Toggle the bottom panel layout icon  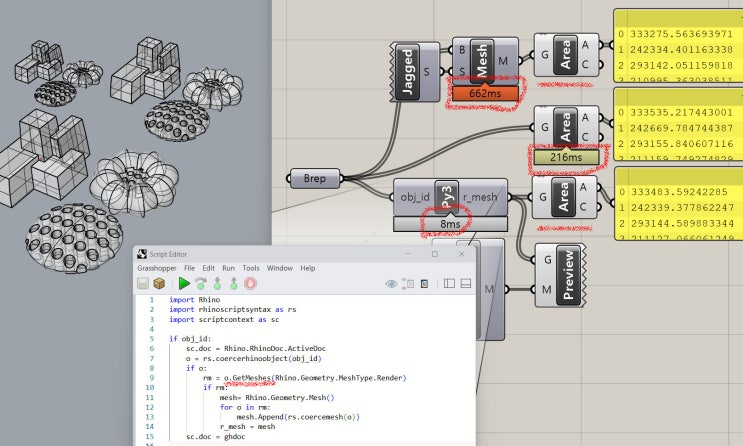click(466, 283)
